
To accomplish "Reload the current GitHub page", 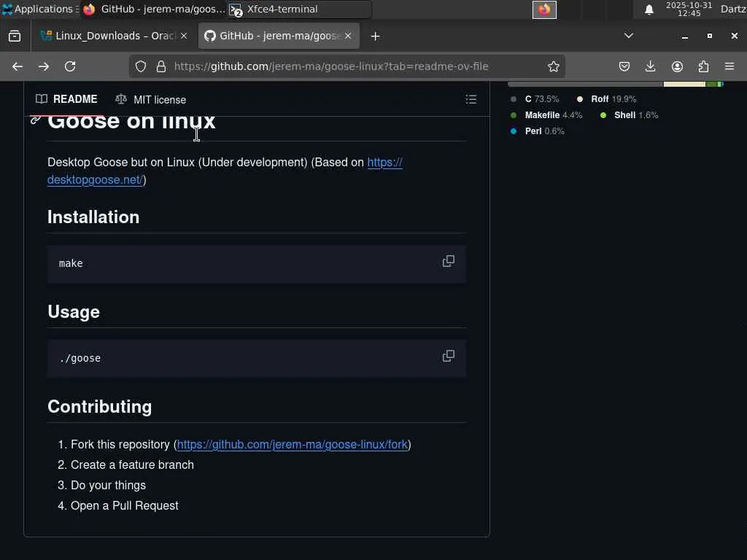I will pos(70,66).
